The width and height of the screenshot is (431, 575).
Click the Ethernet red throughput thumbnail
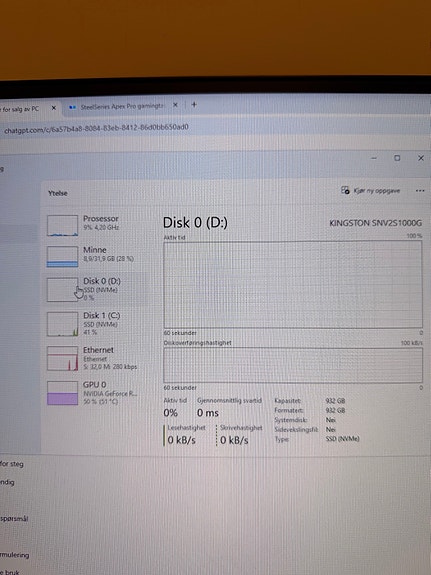(x=62, y=358)
